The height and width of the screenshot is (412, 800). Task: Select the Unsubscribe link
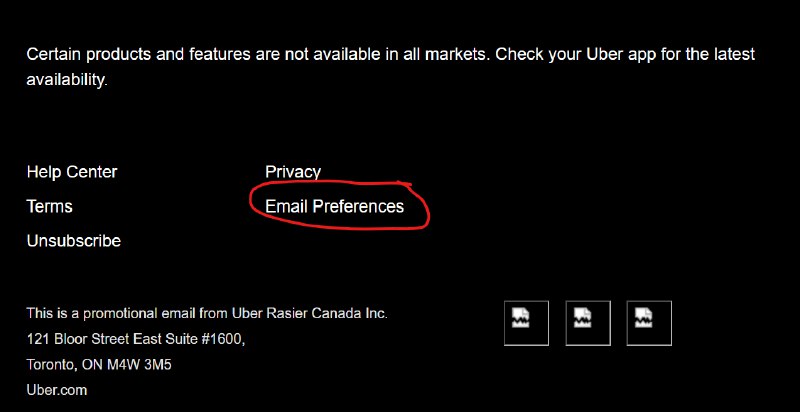click(x=73, y=241)
